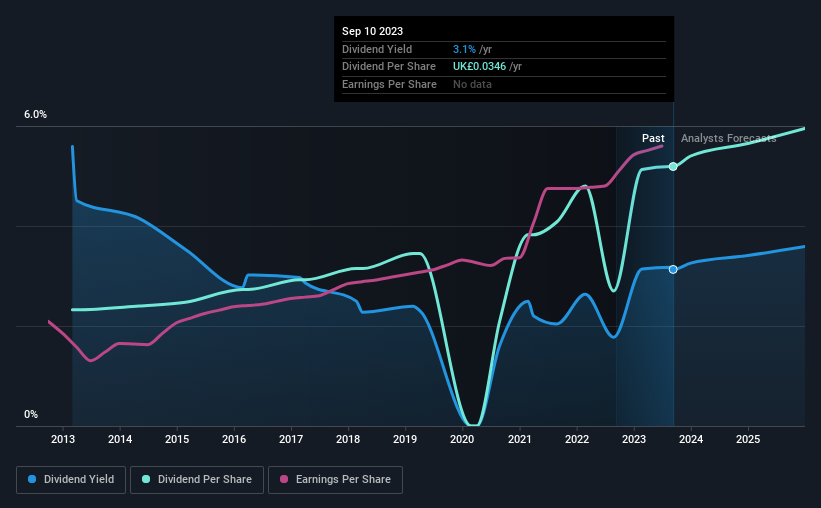821x508 pixels.
Task: Click the 2022 x-axis label
Action: click(577, 439)
